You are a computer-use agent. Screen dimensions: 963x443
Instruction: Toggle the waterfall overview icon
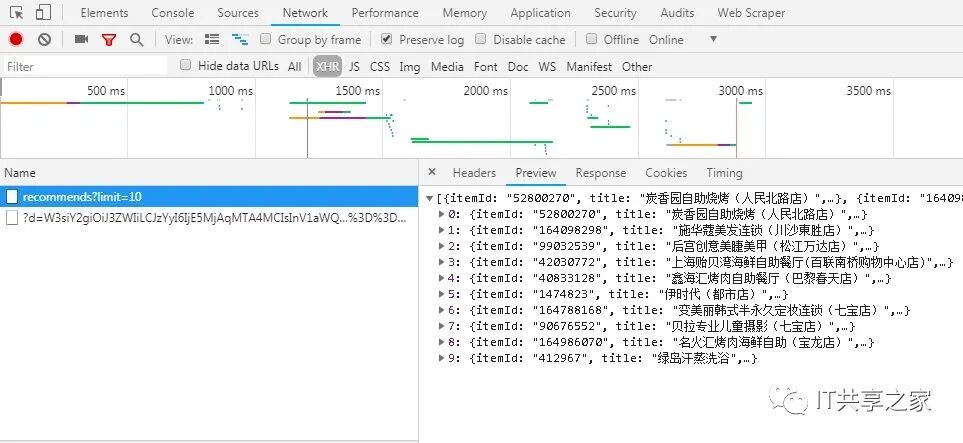pyautogui.click(x=240, y=39)
